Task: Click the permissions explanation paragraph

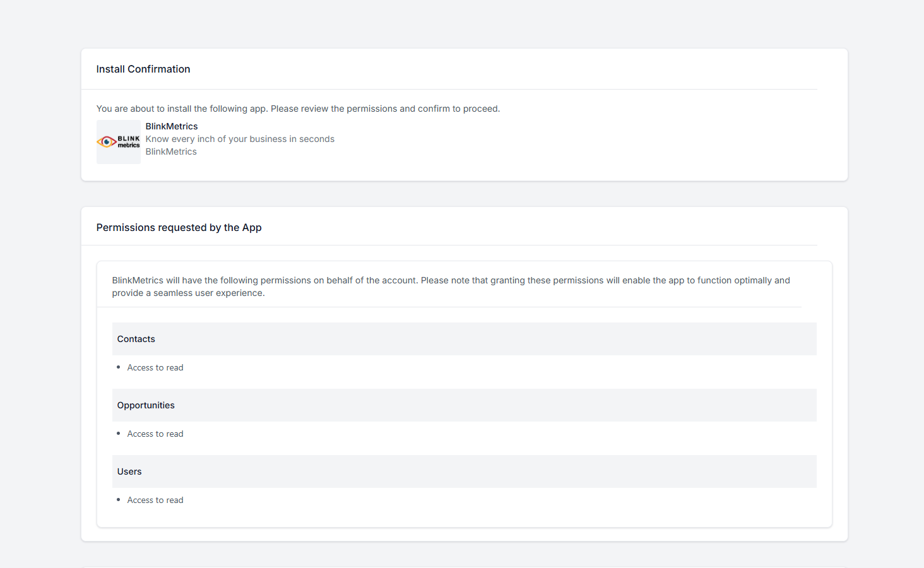Action: pos(451,287)
